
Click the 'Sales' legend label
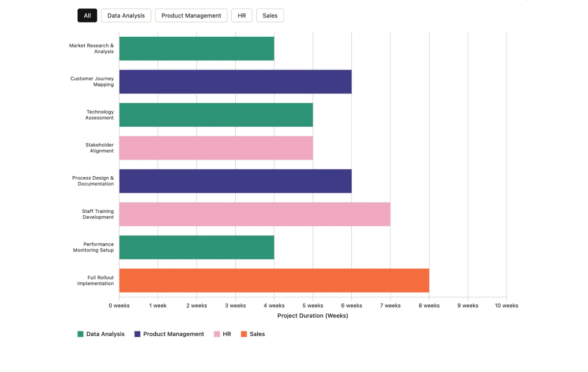click(257, 334)
